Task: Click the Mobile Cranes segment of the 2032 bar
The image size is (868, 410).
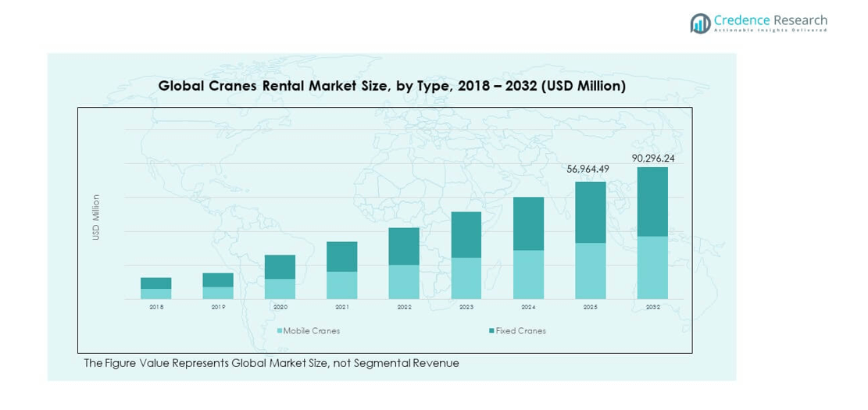Action: pos(652,267)
